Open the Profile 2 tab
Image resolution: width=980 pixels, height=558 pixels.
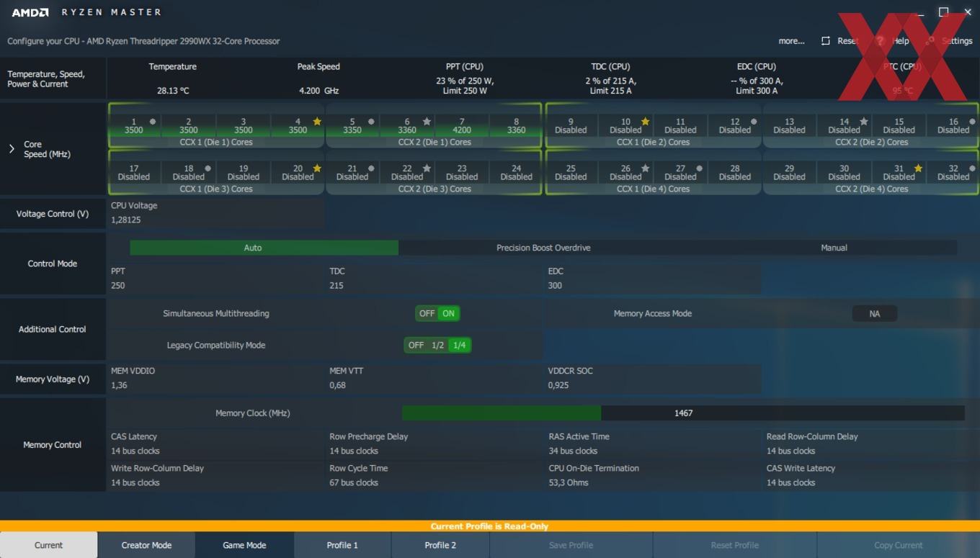click(440, 545)
